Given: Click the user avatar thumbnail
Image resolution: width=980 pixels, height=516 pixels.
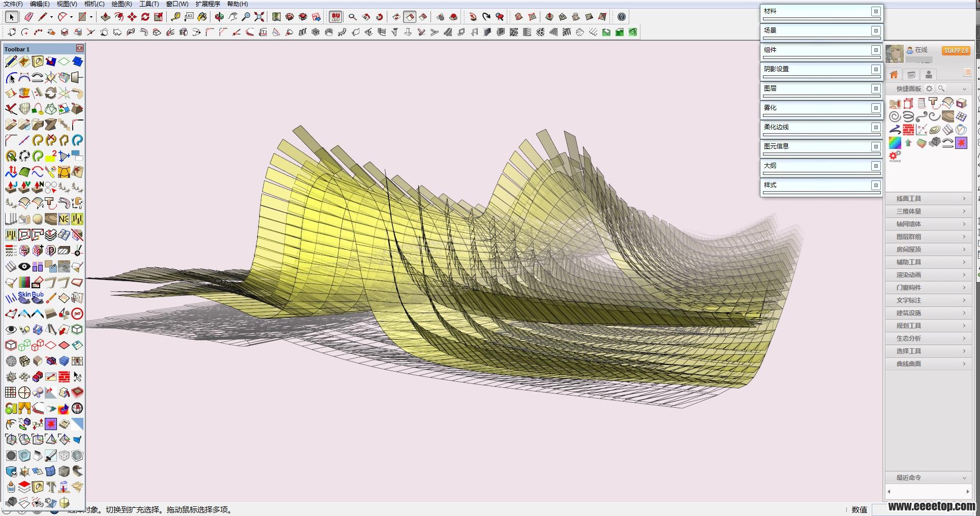Looking at the screenshot, I should (x=895, y=54).
